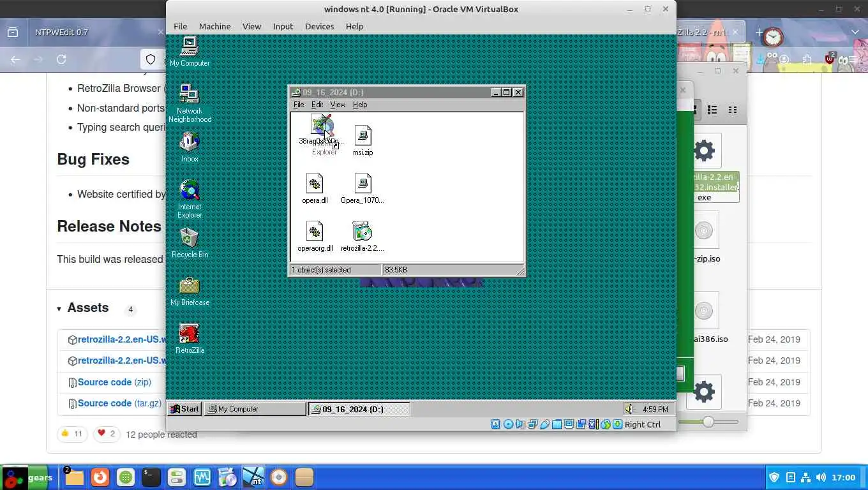Switch to 09_16_2024 (D:) taskbar button
The height and width of the screenshot is (490, 868).
click(359, 409)
